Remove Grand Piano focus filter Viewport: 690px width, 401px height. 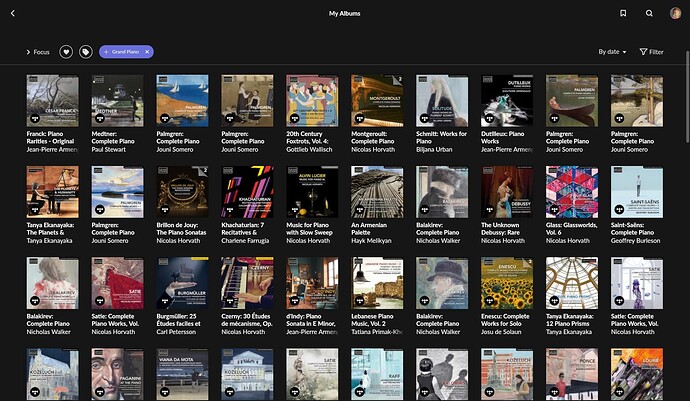click(x=147, y=52)
